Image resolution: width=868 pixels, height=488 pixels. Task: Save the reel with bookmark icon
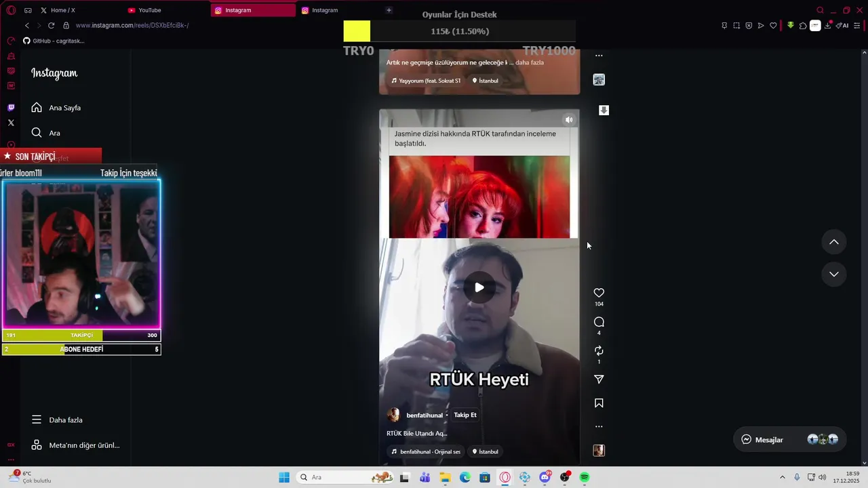point(599,403)
